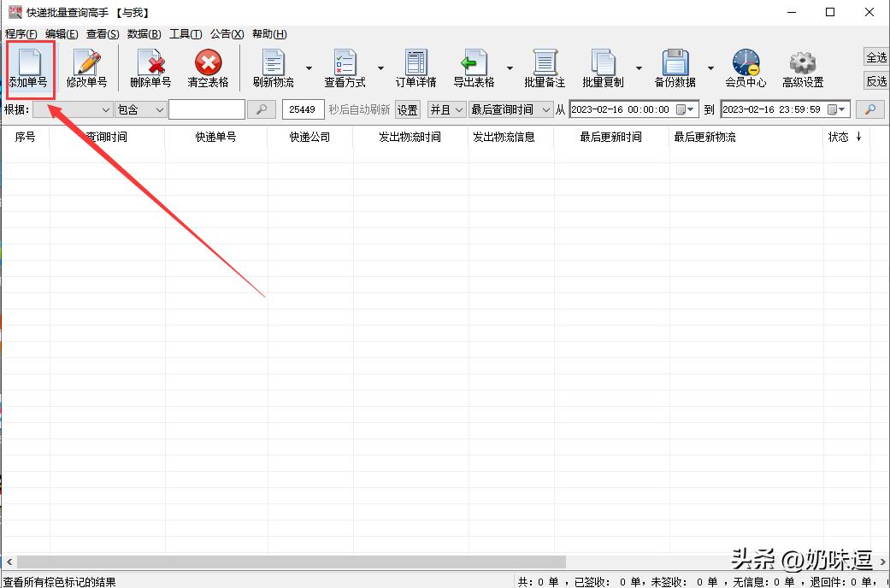Click search magnifier beside keyword field

[262, 109]
